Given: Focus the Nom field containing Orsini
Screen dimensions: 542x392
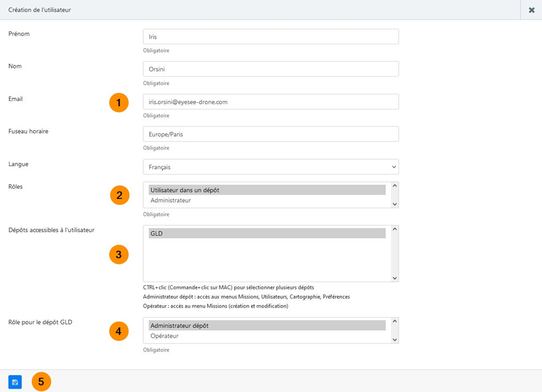Looking at the screenshot, I should point(271,69).
